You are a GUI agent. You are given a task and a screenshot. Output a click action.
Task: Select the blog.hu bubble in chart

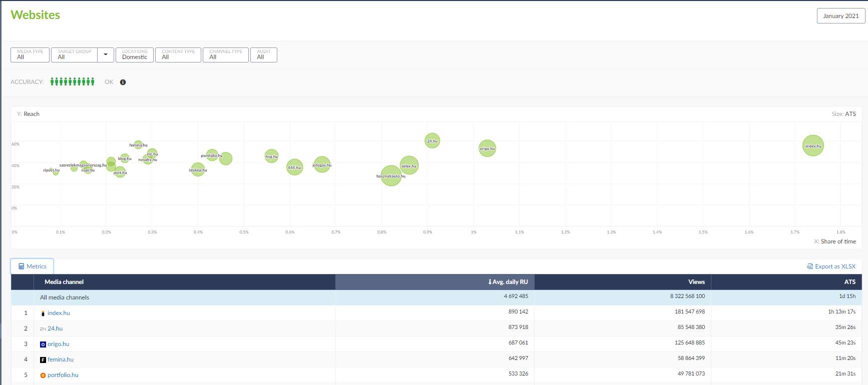125,158
